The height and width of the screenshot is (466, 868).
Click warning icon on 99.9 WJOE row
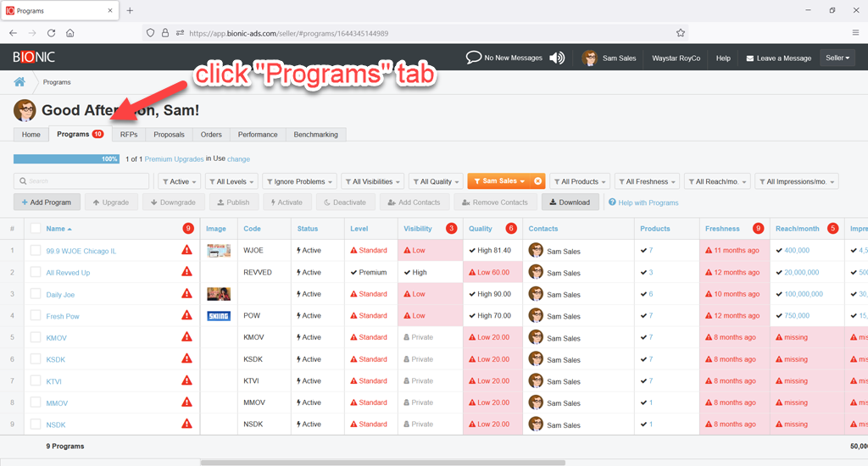(187, 250)
